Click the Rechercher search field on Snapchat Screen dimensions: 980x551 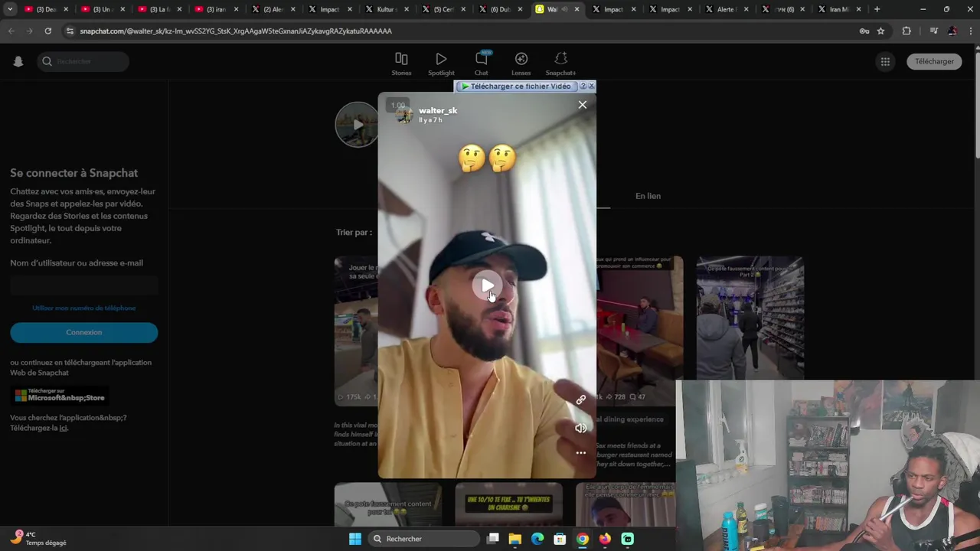pyautogui.click(x=83, y=61)
